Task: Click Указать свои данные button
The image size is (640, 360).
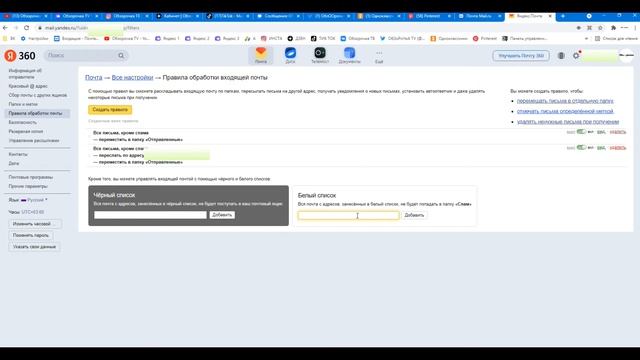Action: point(34,247)
